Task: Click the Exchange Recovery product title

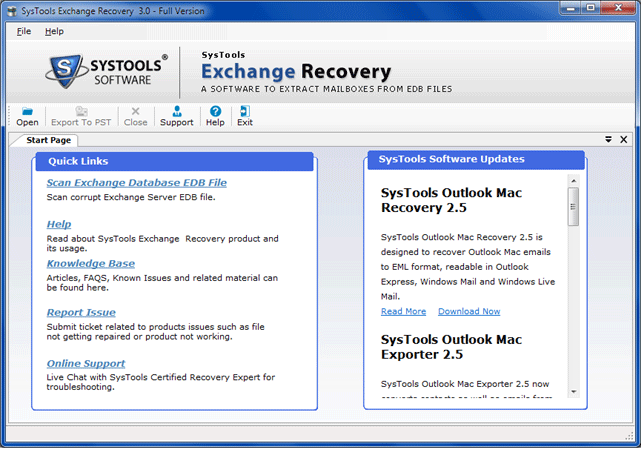Action: click(x=296, y=72)
